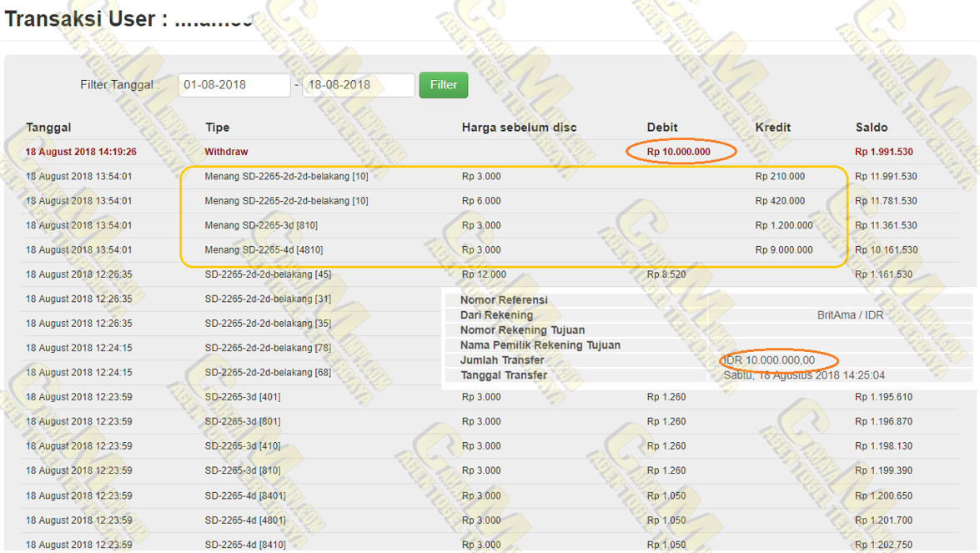Click the SD-2265-3d [401] entry
The image size is (980, 553).
pyautogui.click(x=243, y=397)
